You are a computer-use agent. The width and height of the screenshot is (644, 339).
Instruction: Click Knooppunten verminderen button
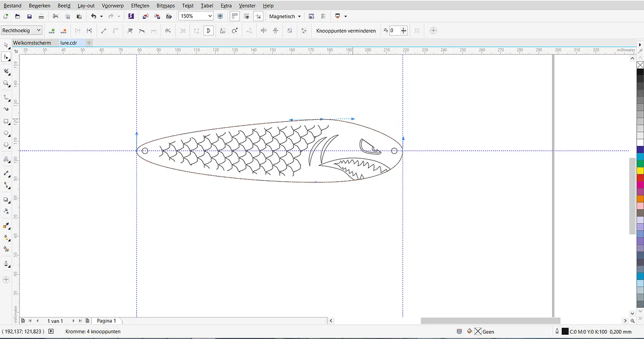(346, 31)
